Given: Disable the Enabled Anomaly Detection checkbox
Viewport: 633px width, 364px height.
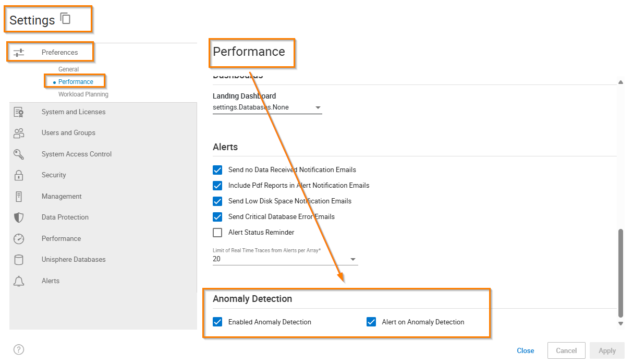Looking at the screenshot, I should [217, 322].
